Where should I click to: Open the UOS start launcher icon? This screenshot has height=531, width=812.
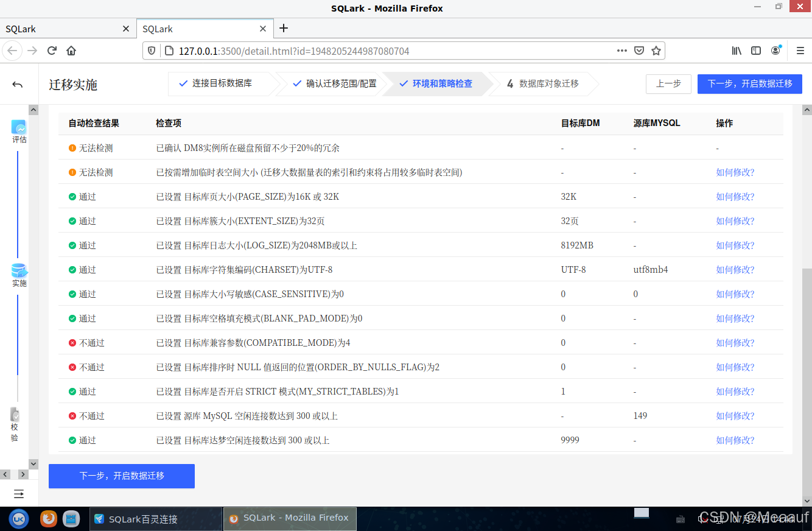(x=19, y=519)
